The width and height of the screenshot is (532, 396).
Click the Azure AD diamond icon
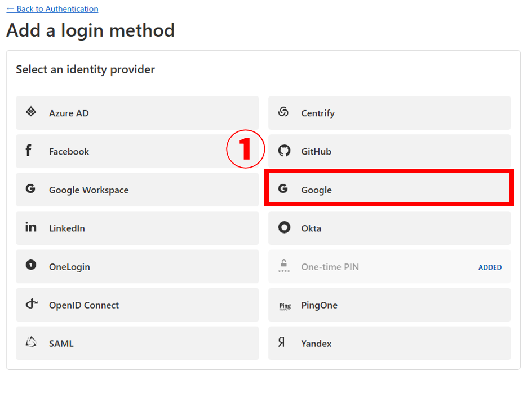pos(31,112)
